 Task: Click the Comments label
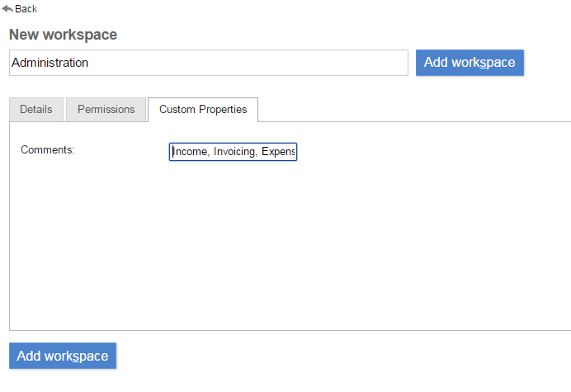click(x=48, y=149)
